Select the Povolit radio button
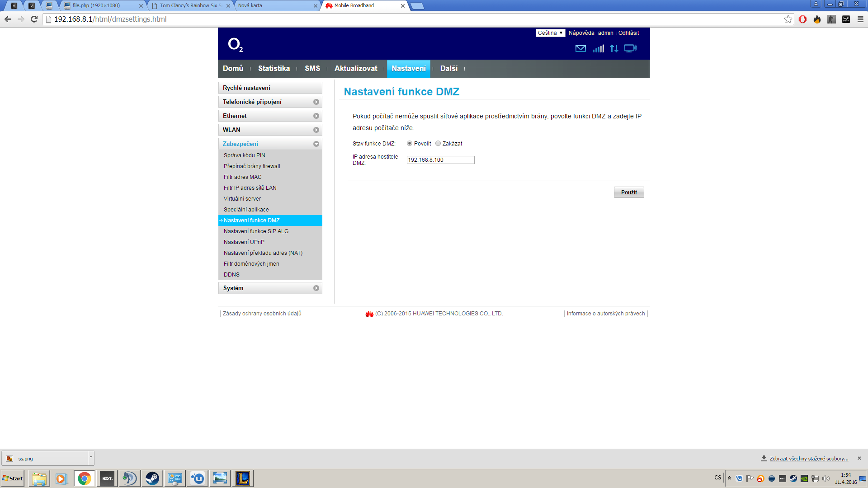Viewport: 868px width, 488px height. 410,144
